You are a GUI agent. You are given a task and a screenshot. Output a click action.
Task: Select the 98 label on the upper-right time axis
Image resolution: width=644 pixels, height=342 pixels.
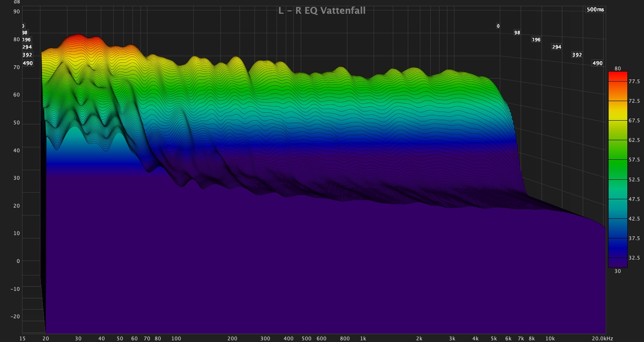pyautogui.click(x=517, y=33)
